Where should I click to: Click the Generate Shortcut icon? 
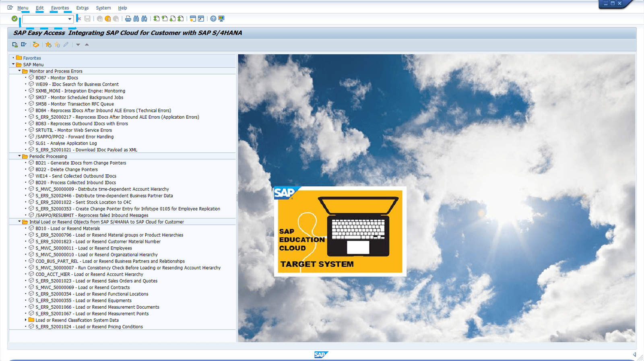pos(201,19)
